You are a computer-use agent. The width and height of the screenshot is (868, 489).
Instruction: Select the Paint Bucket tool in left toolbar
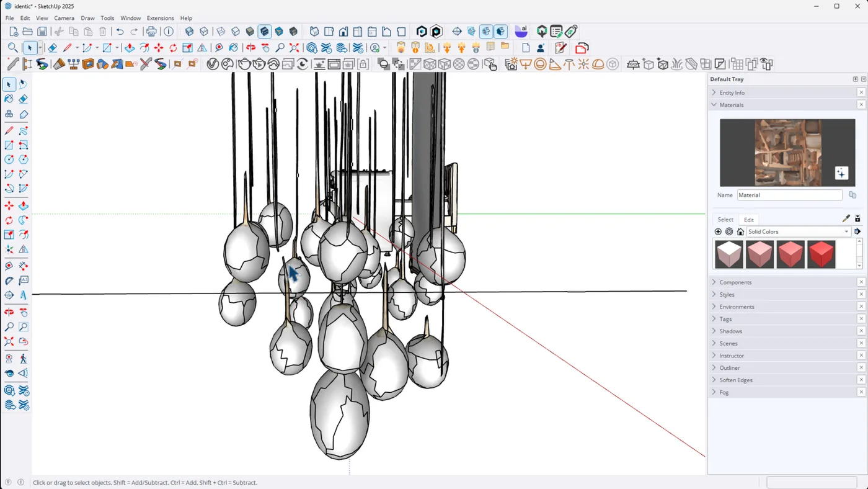(9, 99)
